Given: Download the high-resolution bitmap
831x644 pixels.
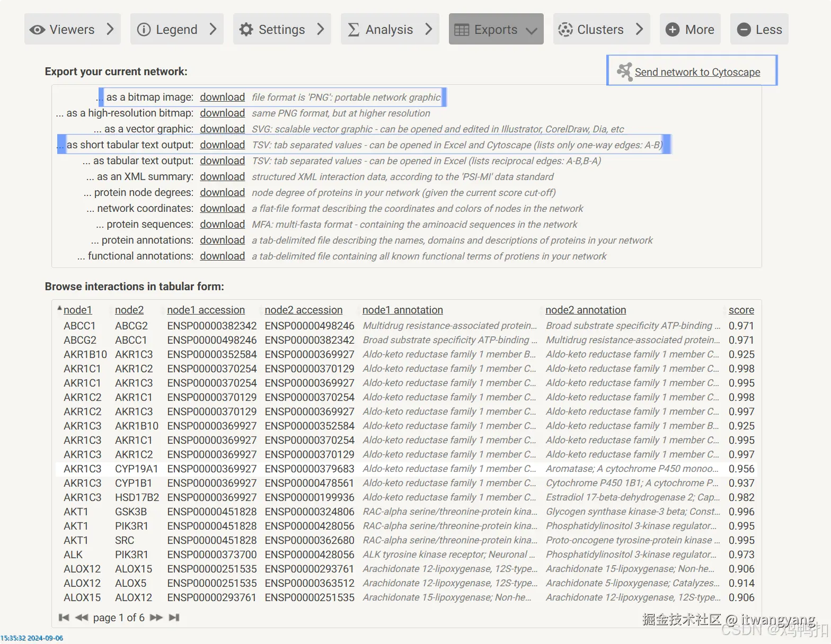Looking at the screenshot, I should 223,113.
